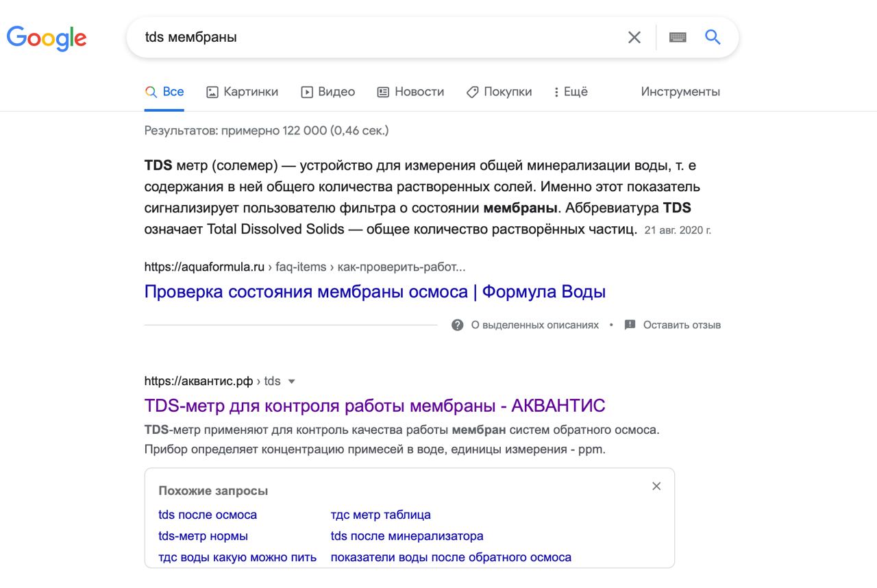Switch to the Видео tab
This screenshot has width=877, height=588.
328,92
